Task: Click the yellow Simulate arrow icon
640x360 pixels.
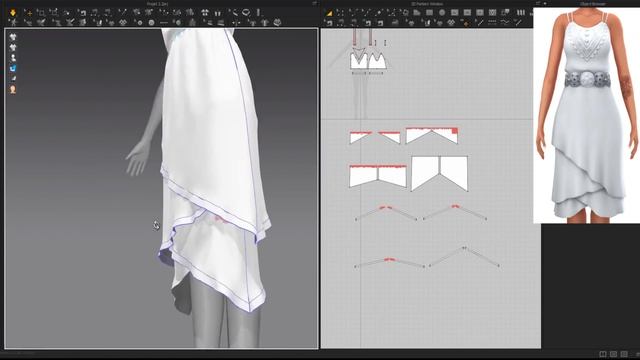Action: [13, 13]
